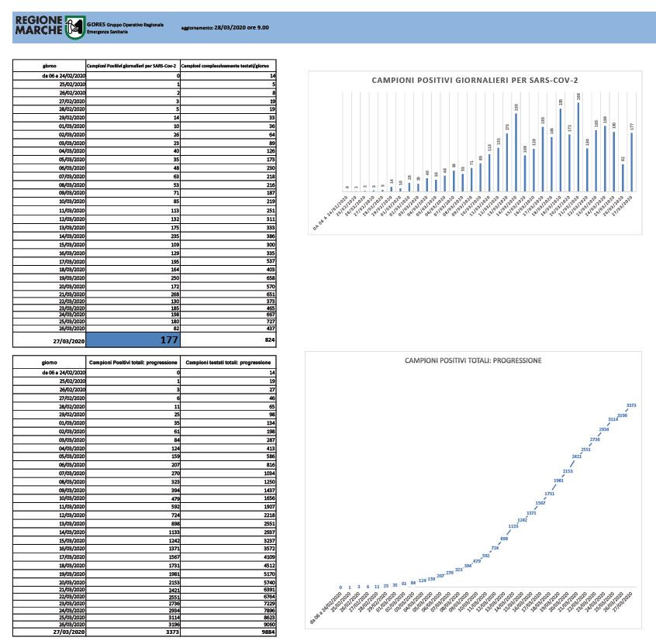Select the 479 data label on progression chart
The image size is (656, 644).
[477, 561]
